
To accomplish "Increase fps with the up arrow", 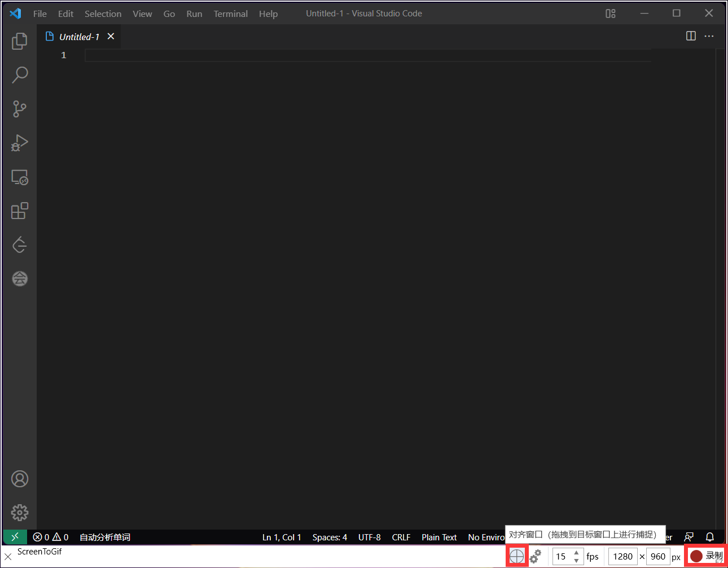I will (576, 553).
